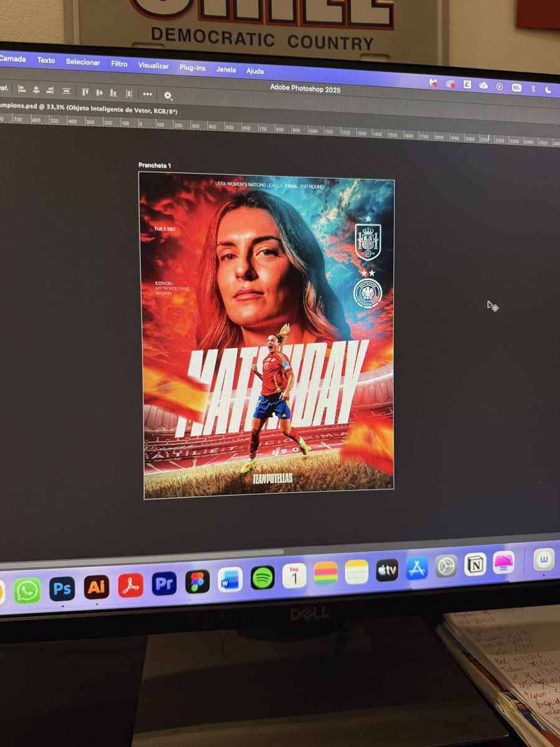Align right edges in options bar
560x747 pixels.
pos(50,90)
